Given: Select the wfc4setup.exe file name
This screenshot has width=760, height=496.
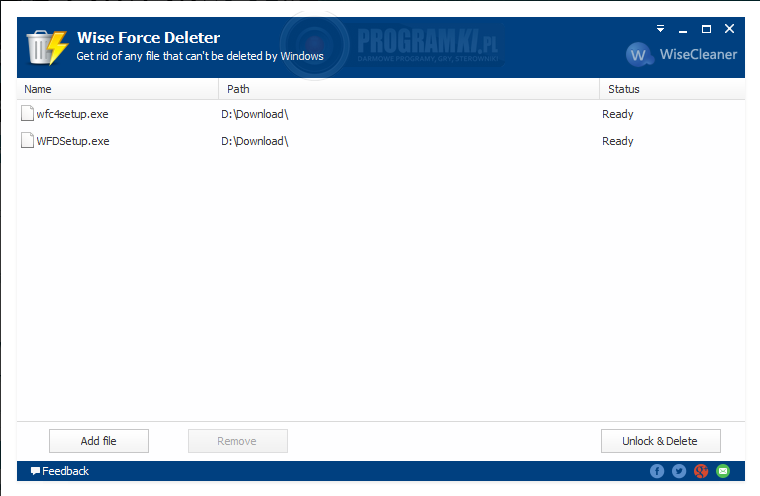Looking at the screenshot, I should [x=72, y=114].
